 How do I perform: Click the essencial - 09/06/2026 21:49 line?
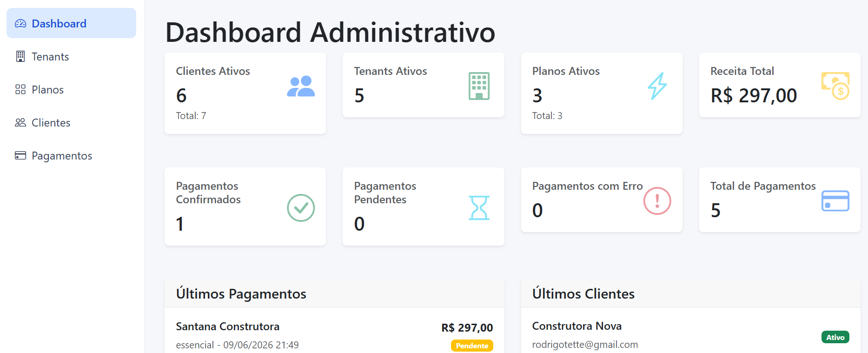[237, 345]
